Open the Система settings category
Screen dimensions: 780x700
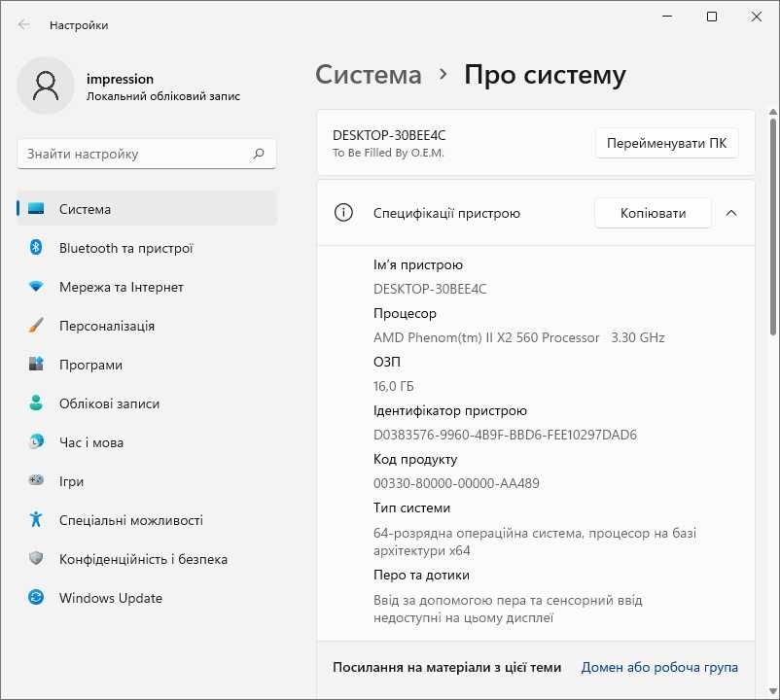(x=147, y=209)
